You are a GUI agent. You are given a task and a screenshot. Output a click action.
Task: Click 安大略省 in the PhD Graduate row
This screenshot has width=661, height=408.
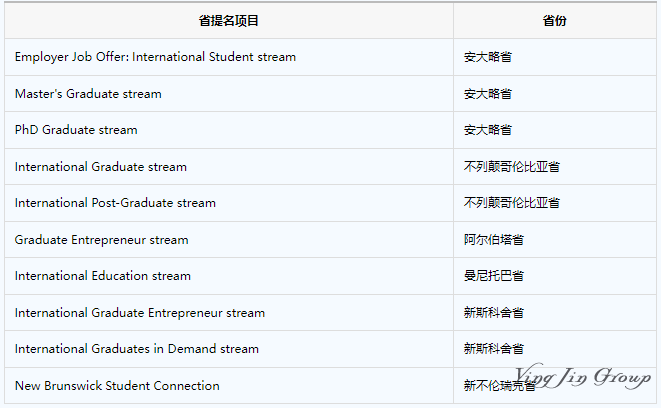tap(488, 130)
